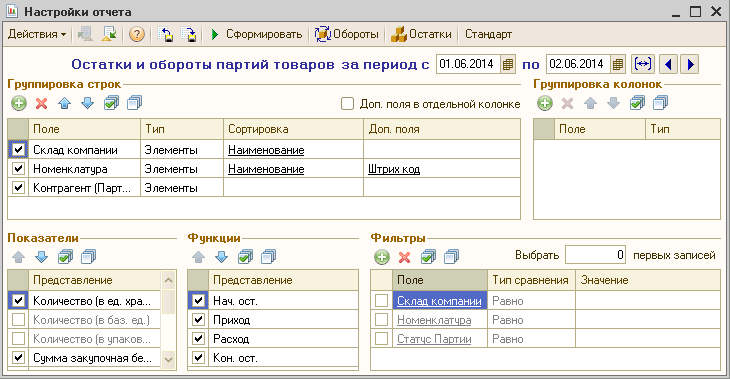Viewport: 730px width, 379px height.
Task: Select the Остатки preset button
Action: (x=421, y=34)
